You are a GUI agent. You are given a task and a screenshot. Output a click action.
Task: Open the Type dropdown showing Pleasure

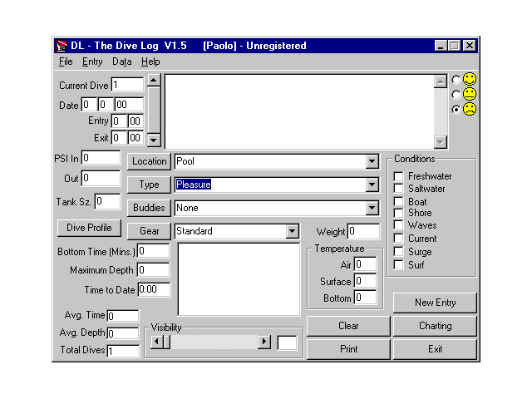pos(372,185)
